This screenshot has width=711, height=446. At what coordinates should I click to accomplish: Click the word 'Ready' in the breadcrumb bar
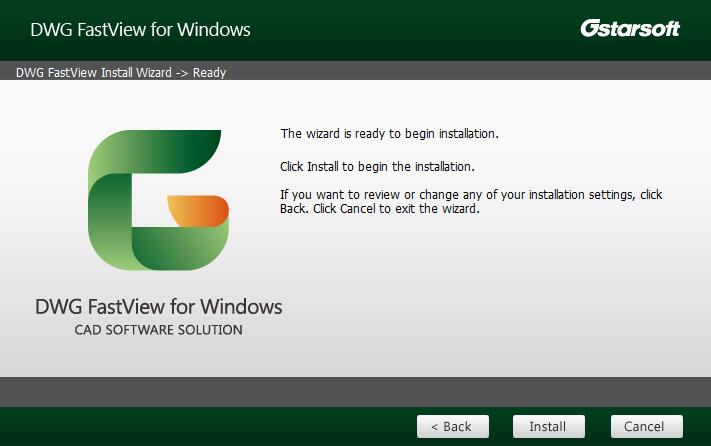click(210, 73)
